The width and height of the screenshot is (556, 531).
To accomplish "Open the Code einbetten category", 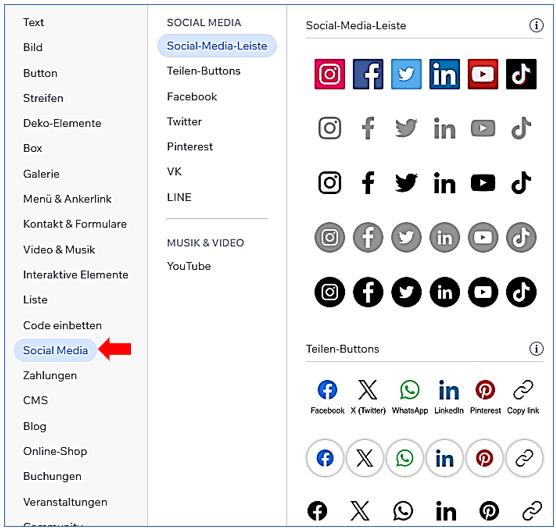I will tap(62, 325).
